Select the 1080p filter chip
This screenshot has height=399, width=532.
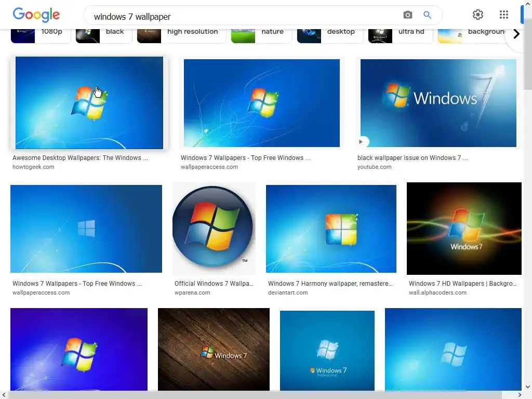(x=41, y=36)
